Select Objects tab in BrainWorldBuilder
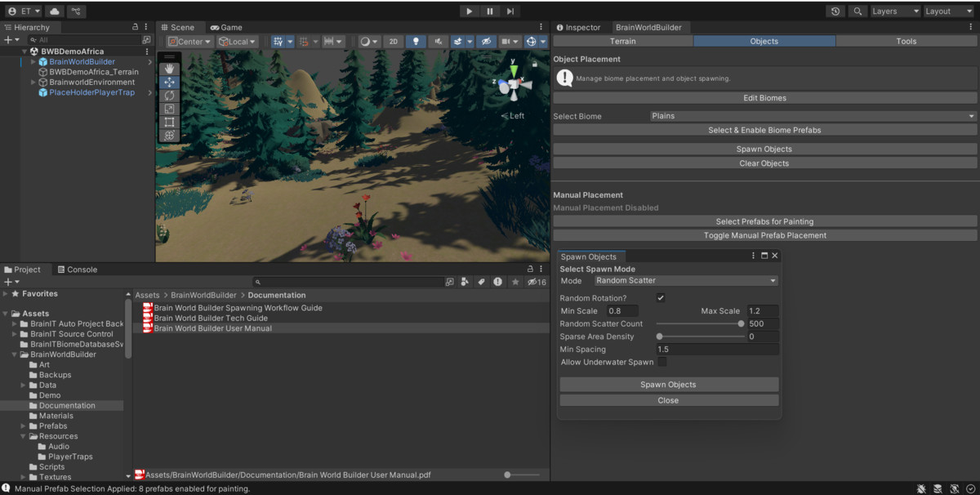The width and height of the screenshot is (980, 495). click(764, 41)
